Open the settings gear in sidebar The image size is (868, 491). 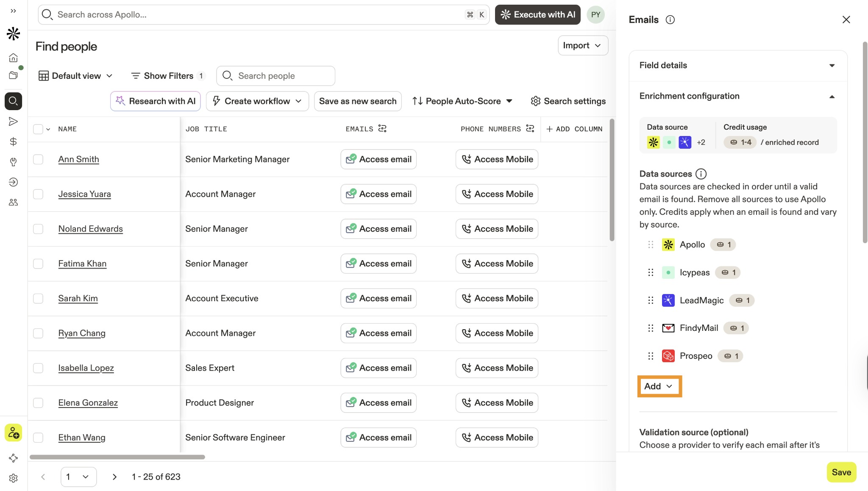[13, 478]
